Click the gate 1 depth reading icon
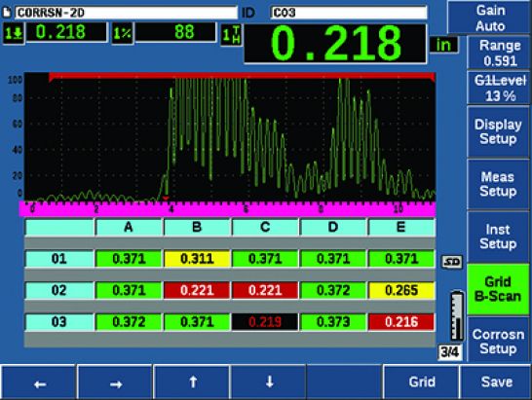Viewport: 532px width, 400px height. click(14, 33)
